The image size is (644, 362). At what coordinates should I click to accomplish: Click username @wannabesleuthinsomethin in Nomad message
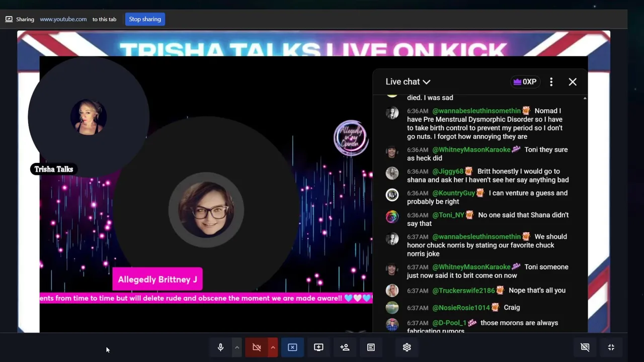476,111
